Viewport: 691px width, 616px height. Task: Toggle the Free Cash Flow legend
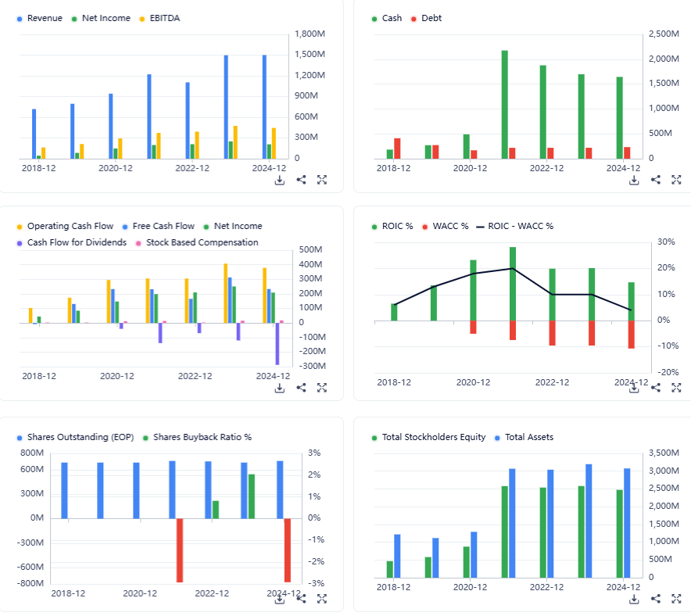click(x=158, y=227)
